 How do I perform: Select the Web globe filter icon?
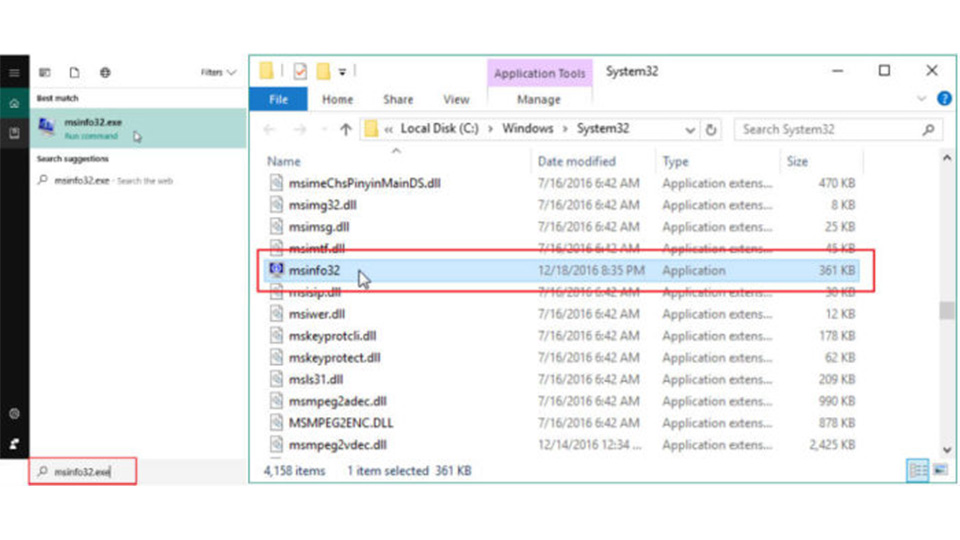(105, 73)
